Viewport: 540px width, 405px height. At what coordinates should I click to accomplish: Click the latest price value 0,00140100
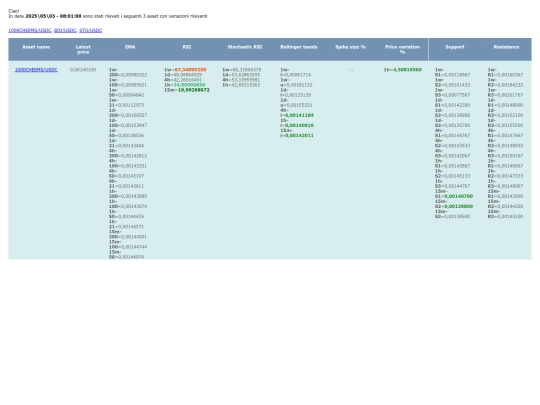click(x=83, y=70)
